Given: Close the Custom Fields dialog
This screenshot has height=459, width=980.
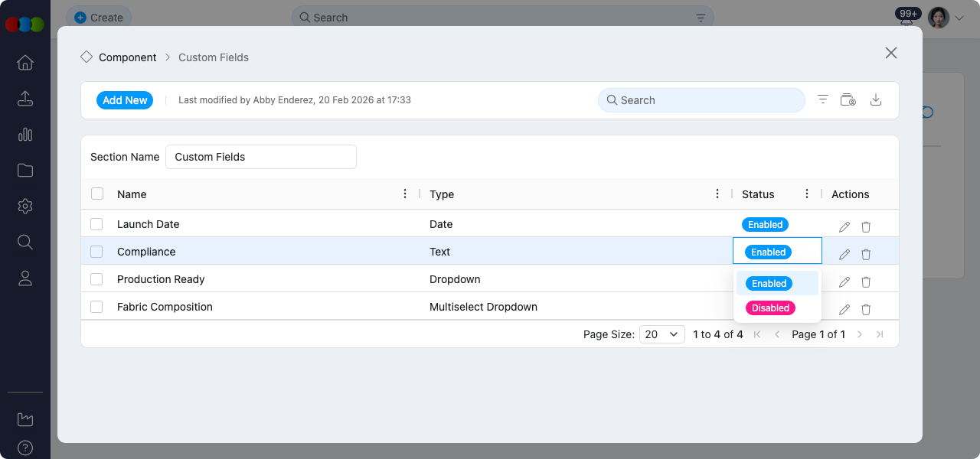Looking at the screenshot, I should pos(890,53).
